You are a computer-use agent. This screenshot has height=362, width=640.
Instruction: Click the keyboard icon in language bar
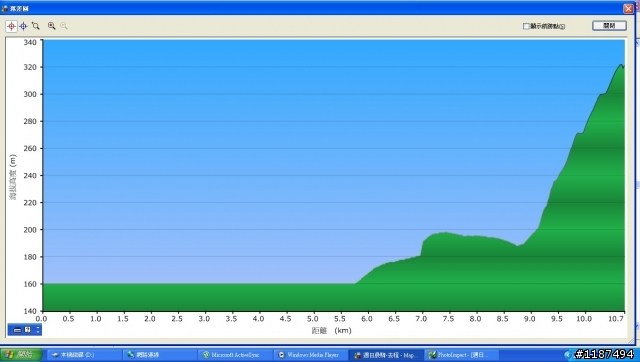tap(17, 330)
